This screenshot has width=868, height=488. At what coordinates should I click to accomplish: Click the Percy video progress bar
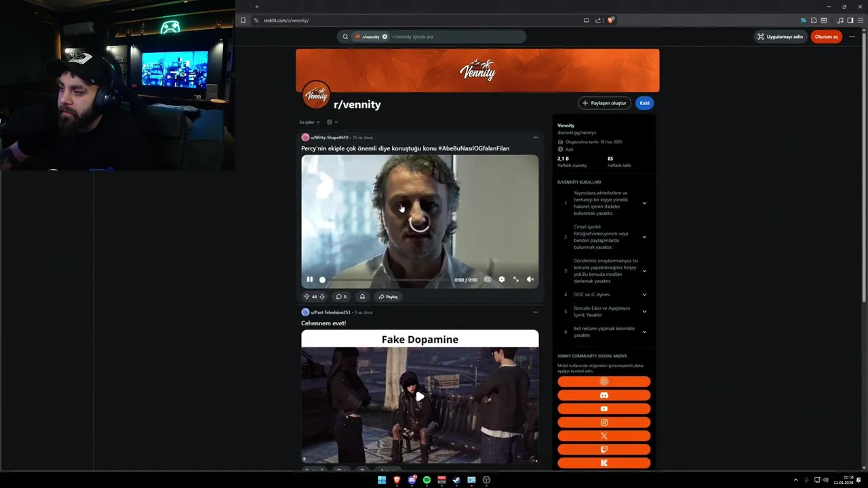point(384,279)
